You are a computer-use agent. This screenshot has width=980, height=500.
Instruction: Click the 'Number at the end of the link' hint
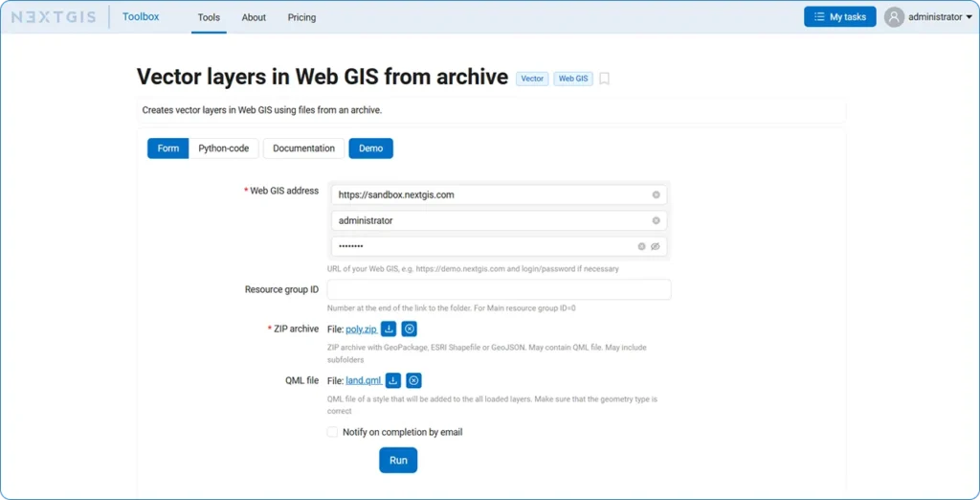point(452,307)
